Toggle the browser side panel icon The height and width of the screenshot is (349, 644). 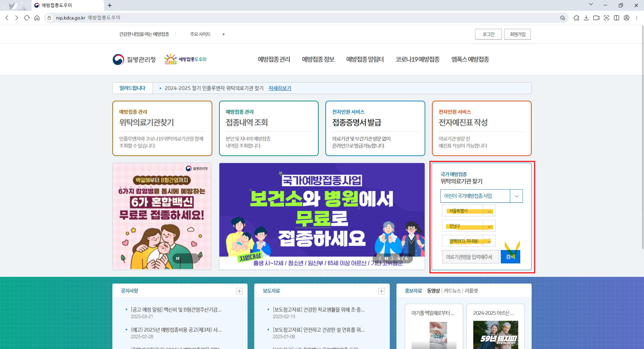[616, 18]
